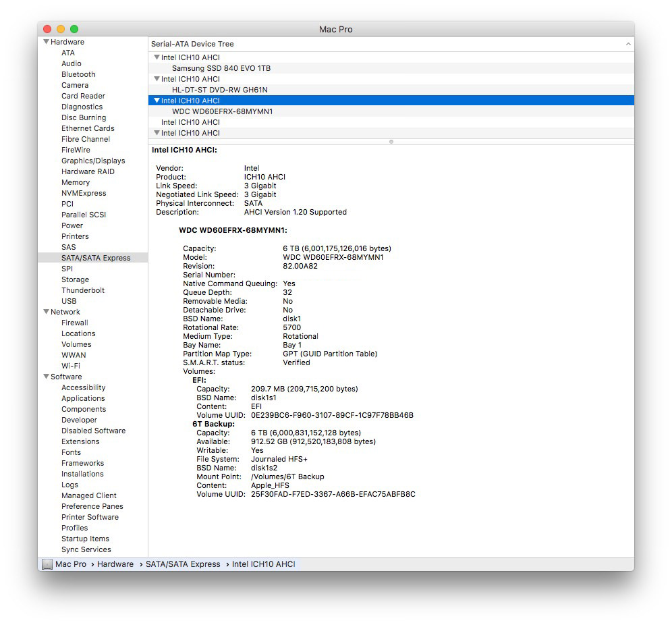Open Fibre Channel in the sidebar
This screenshot has height=625, width=672.
click(86, 139)
